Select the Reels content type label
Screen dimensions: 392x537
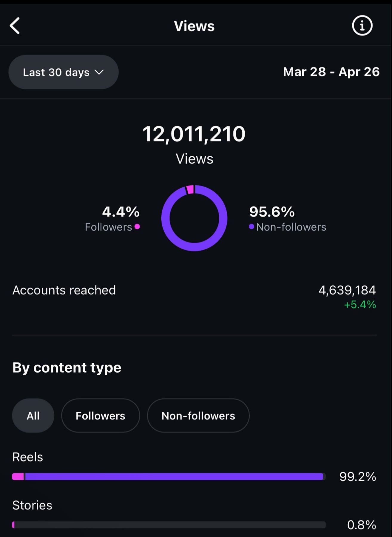tap(28, 457)
